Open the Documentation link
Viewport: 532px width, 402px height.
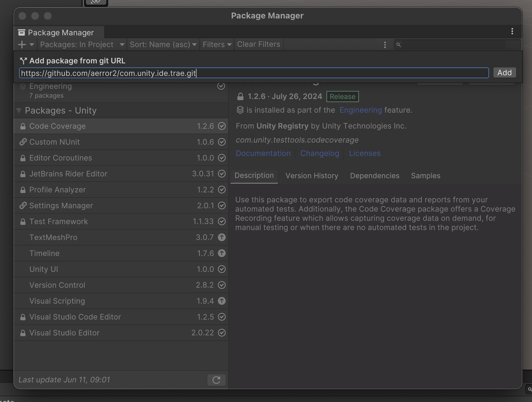[x=263, y=154]
